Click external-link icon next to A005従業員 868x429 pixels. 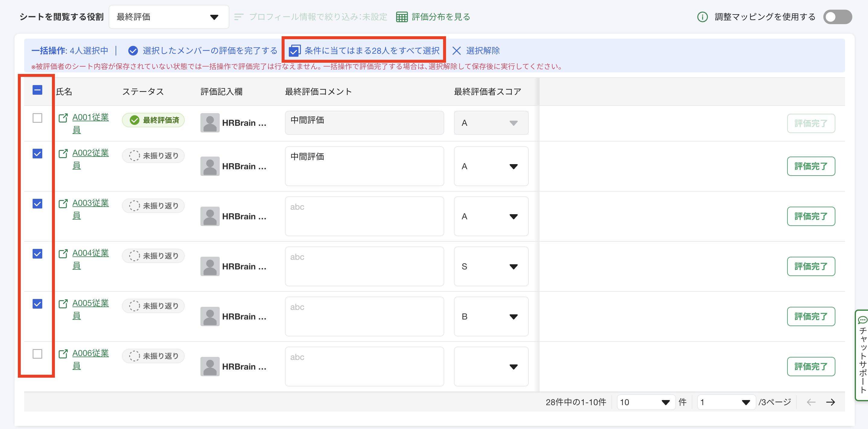[63, 304]
